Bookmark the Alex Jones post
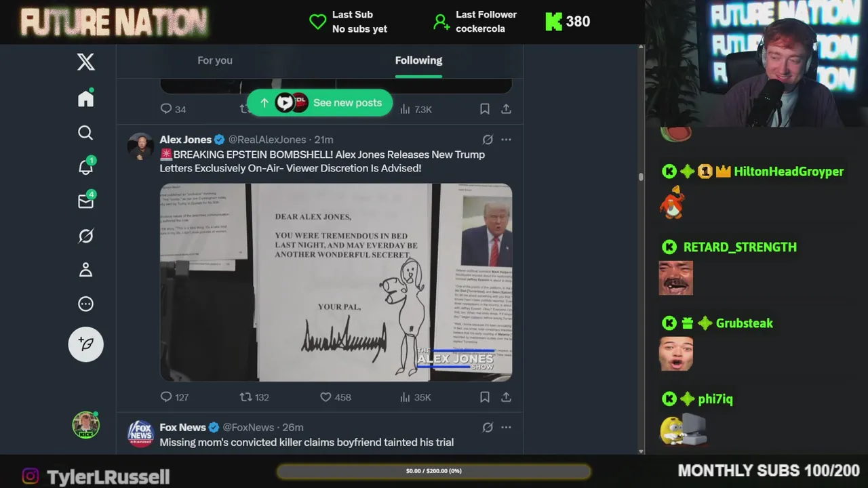Screen dimensions: 868x488 tap(485, 397)
